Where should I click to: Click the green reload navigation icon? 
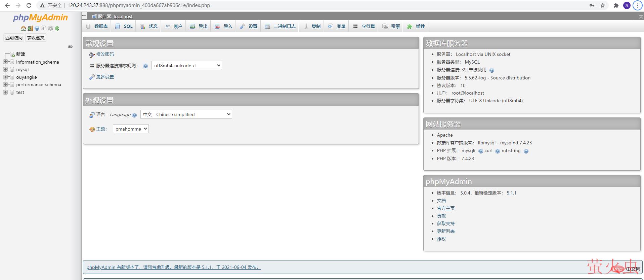click(x=57, y=29)
